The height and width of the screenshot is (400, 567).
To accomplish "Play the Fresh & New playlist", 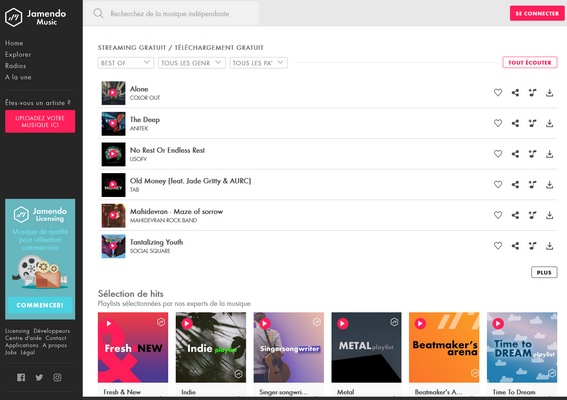I will click(109, 323).
